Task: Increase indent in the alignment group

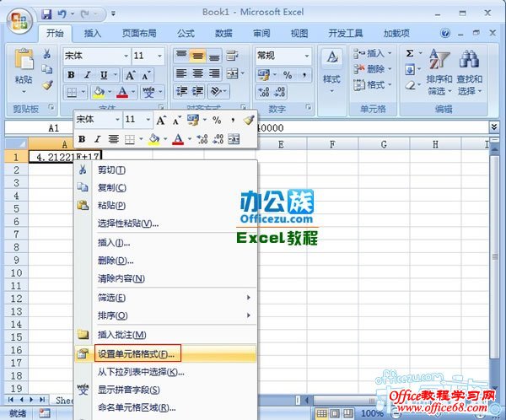Action: tap(197, 92)
